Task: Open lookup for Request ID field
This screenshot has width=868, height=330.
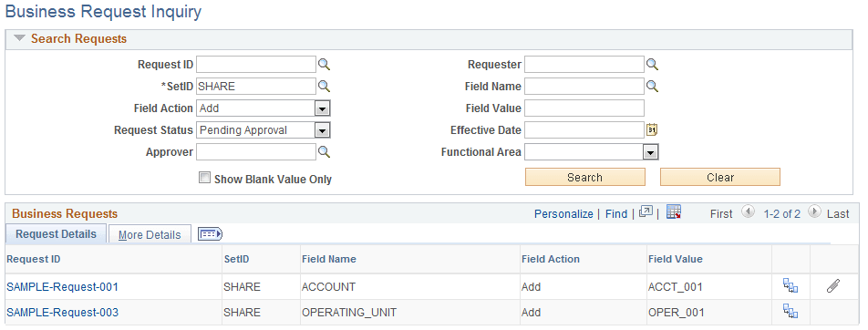Action: (324, 65)
